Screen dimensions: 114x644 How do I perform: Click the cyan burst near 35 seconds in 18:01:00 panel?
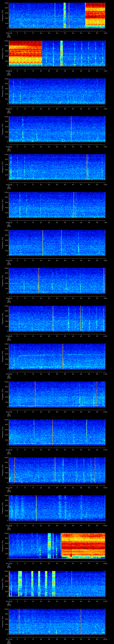click(65, 15)
